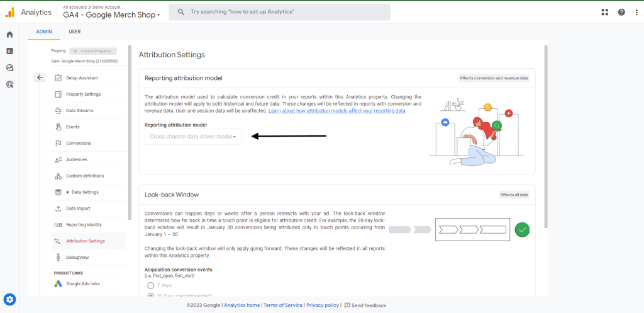Select the 7 days radio button

150,285
